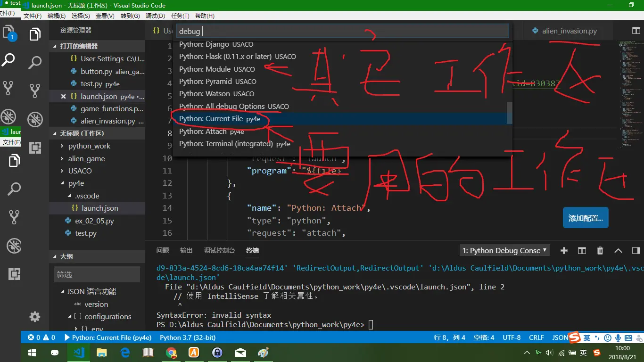The image size is (644, 362).
Task: Click the quick-pick list scrollbar thumb
Action: (509, 113)
